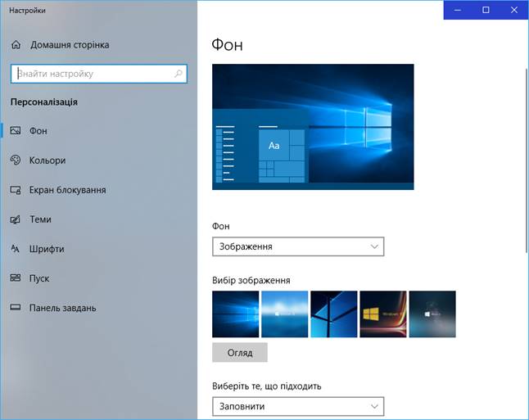This screenshot has width=529, height=420.
Task: Click the Шрифти letters icon
Action: click(x=16, y=249)
